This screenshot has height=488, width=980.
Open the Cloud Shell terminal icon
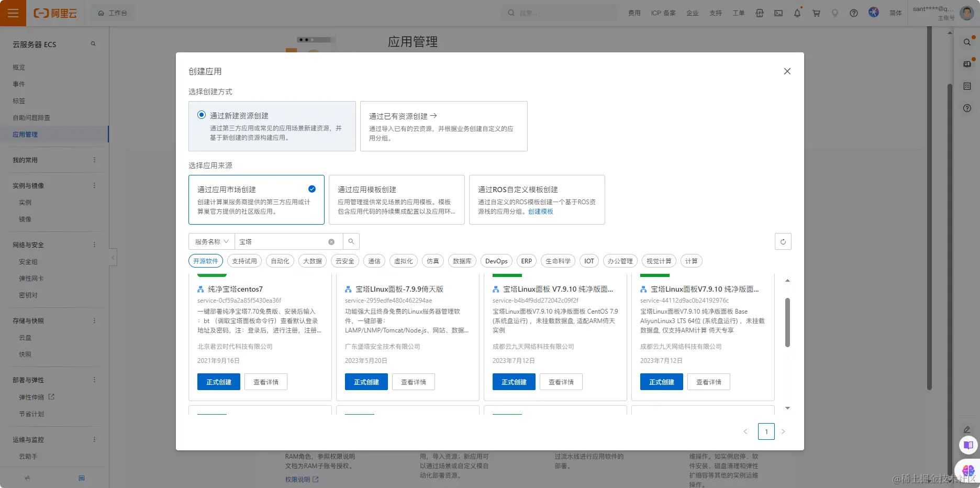778,13
